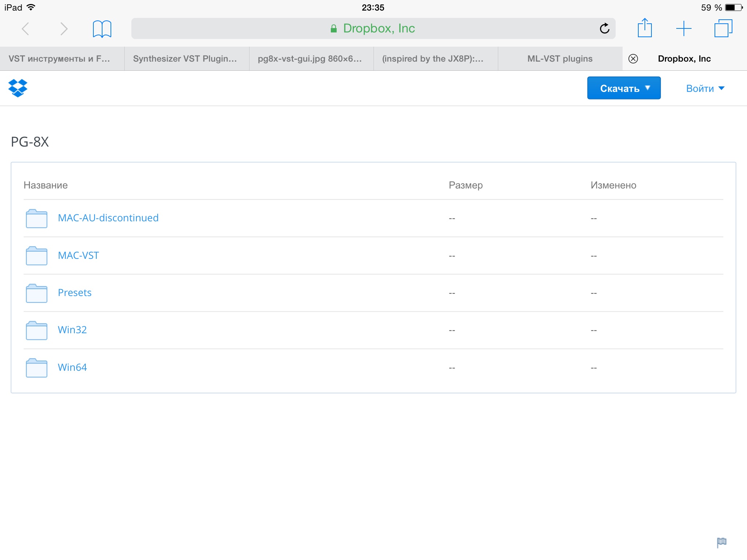Viewport: 747px width, 560px height.
Task: Go back with the left arrow
Action: [x=26, y=29]
